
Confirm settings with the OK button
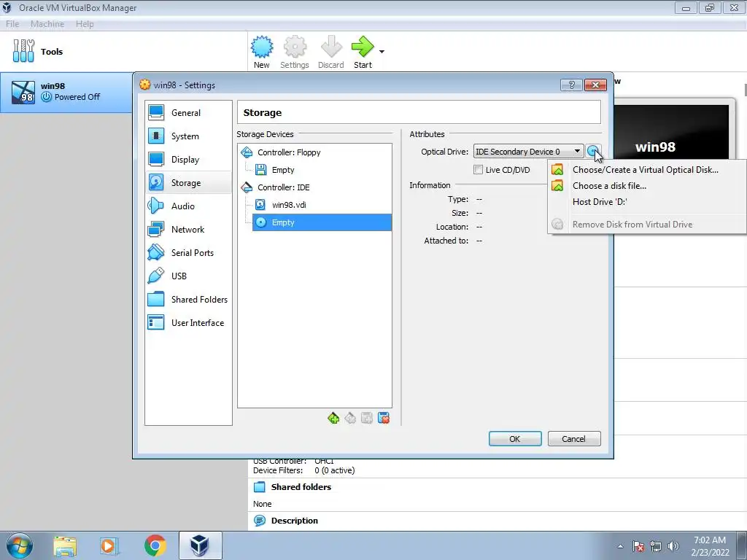click(515, 438)
